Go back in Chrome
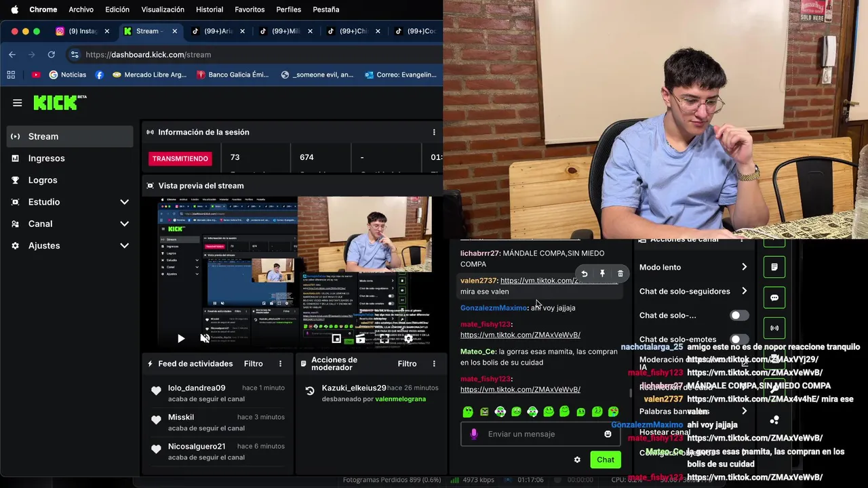This screenshot has height=488, width=868. 12,54
